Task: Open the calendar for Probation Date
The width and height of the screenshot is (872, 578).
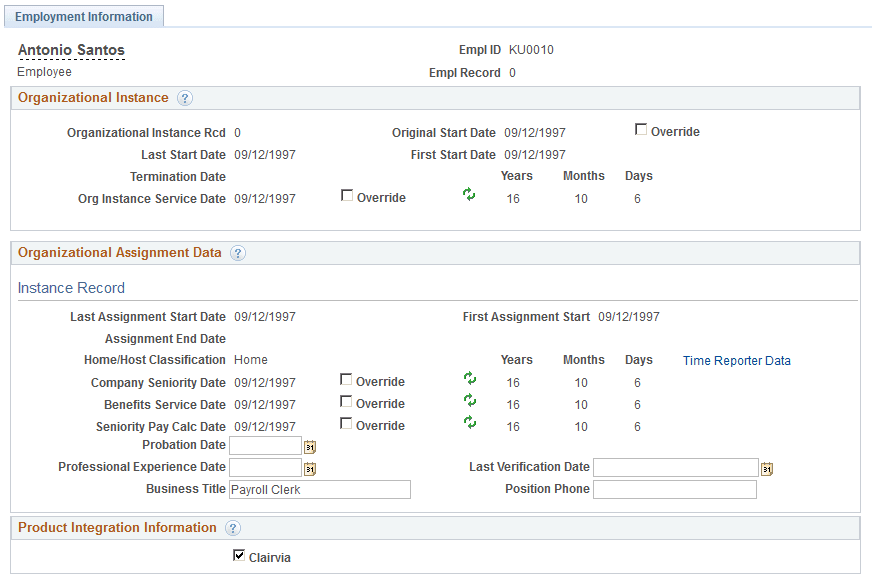Action: 309,446
